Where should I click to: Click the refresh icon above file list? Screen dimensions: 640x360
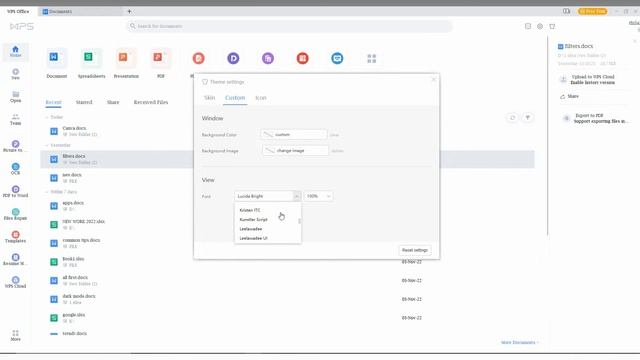point(512,118)
